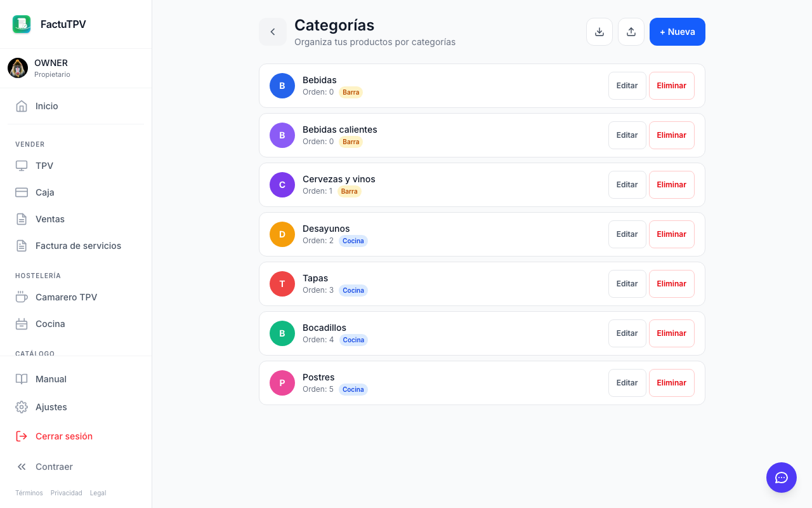Edit the Bebidas calientes category

coord(627,135)
